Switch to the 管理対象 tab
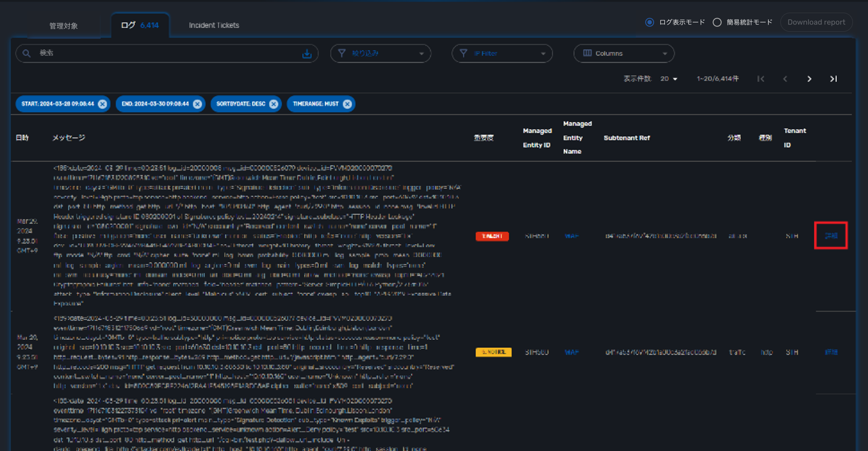 point(63,26)
